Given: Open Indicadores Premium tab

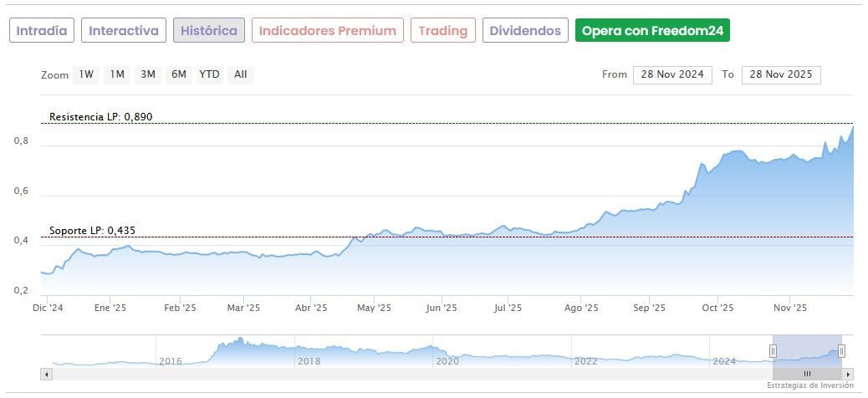Looking at the screenshot, I should pyautogui.click(x=328, y=31).
